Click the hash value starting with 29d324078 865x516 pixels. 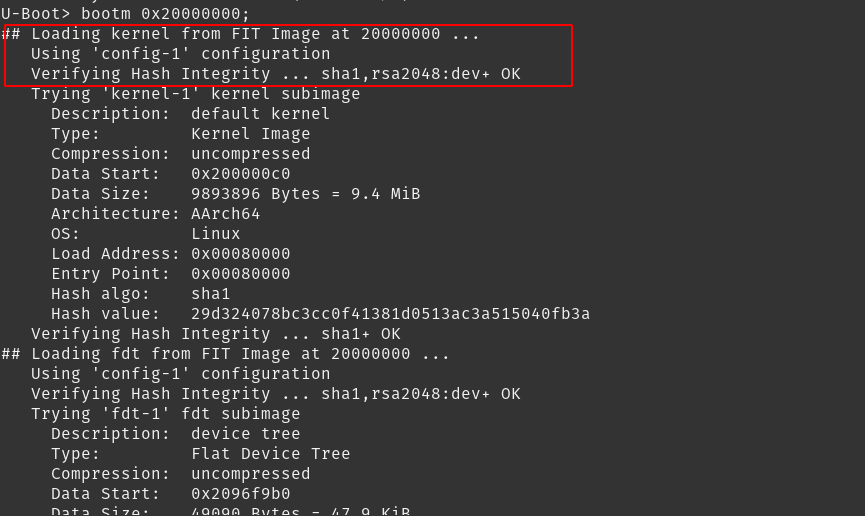391,314
